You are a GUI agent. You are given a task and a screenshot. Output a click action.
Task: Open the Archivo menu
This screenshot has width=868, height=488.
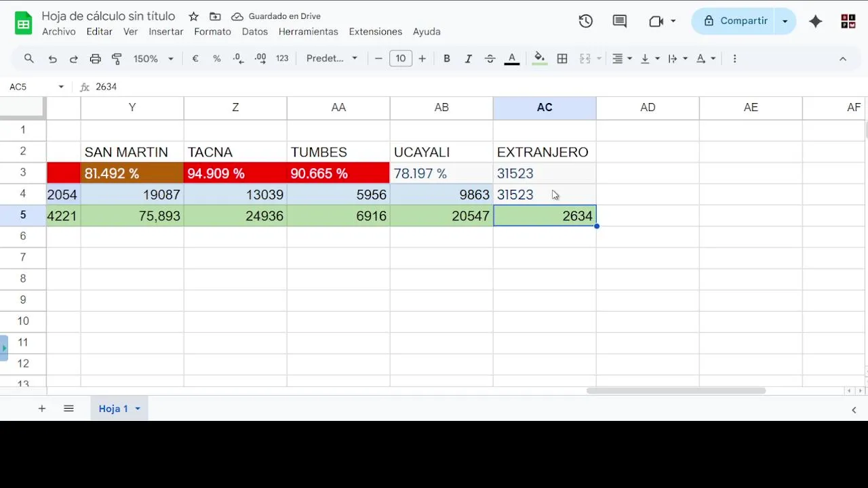coord(59,32)
